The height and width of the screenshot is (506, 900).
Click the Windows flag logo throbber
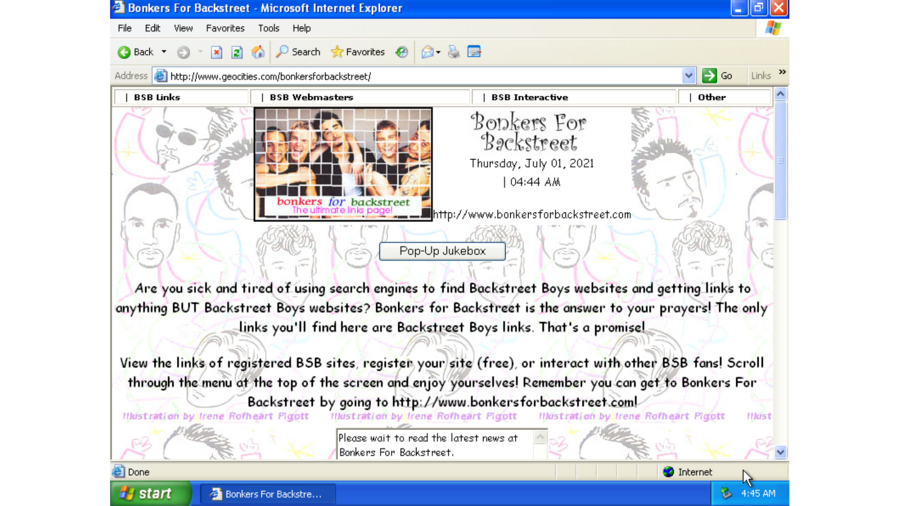pos(773,28)
